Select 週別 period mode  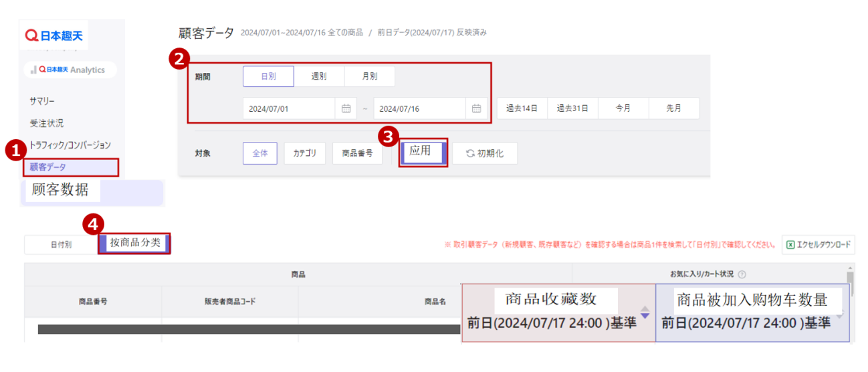pos(319,76)
